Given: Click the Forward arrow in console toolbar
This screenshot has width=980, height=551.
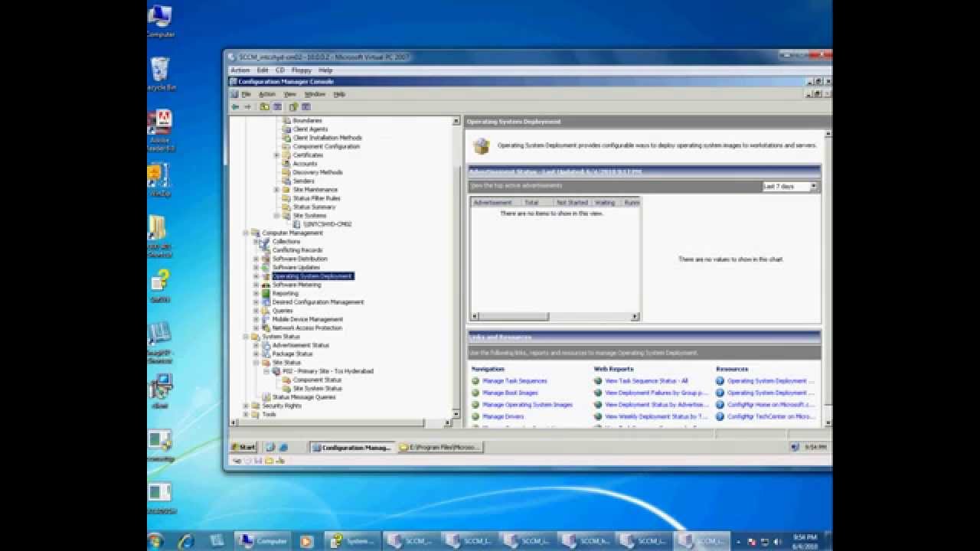Looking at the screenshot, I should pyautogui.click(x=247, y=107).
